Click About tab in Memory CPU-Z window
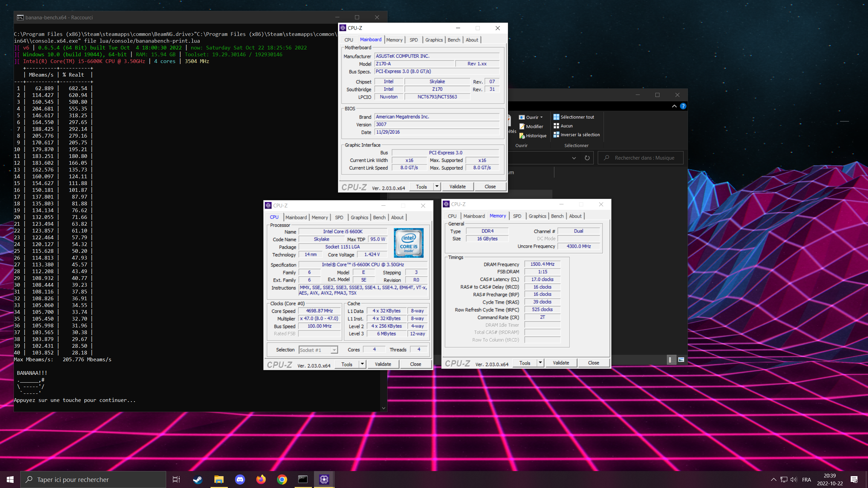Screen dimensions: 868x488 (x=575, y=216)
